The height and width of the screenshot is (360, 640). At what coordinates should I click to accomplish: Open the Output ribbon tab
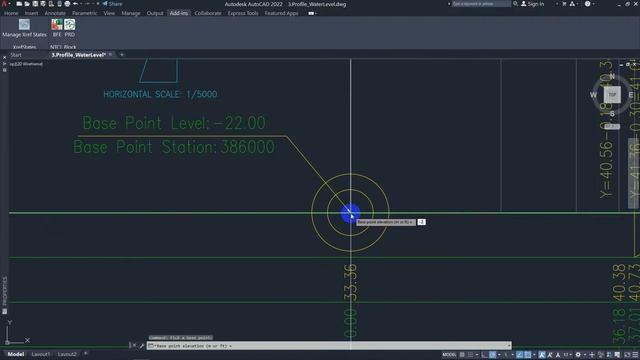[x=155, y=13]
